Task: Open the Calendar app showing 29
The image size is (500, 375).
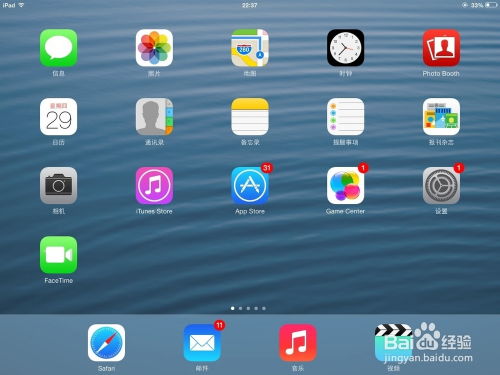Action: pos(58,117)
